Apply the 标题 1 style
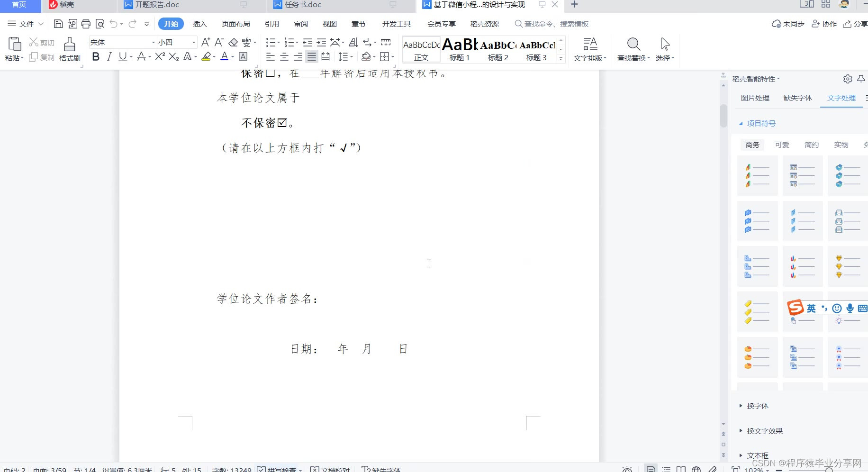The image size is (868, 472). (x=460, y=49)
